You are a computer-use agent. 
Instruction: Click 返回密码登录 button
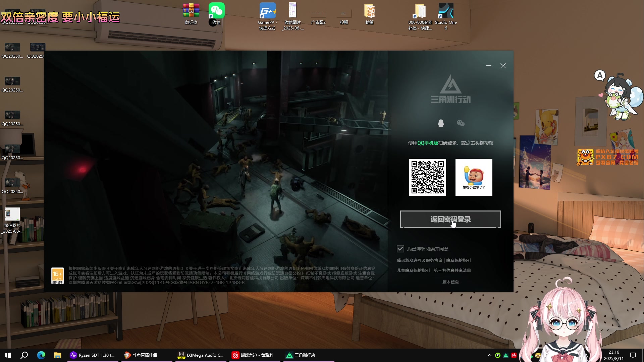pyautogui.click(x=450, y=219)
